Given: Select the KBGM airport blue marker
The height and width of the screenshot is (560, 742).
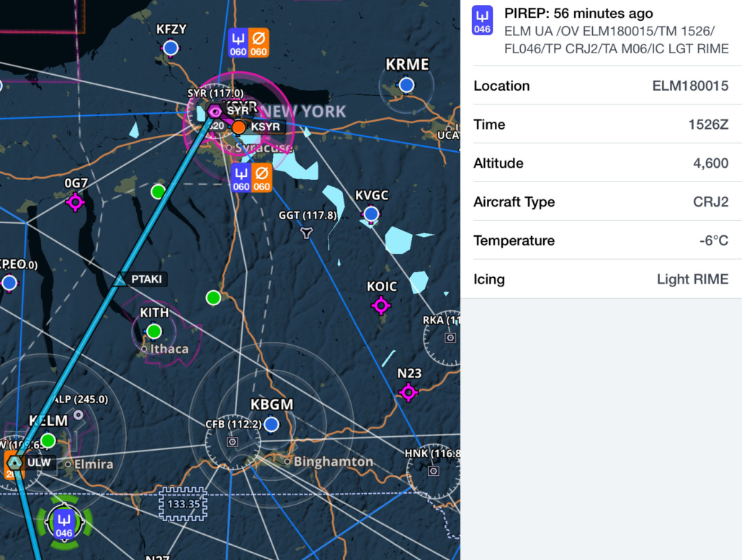Looking at the screenshot, I should coord(271,424).
